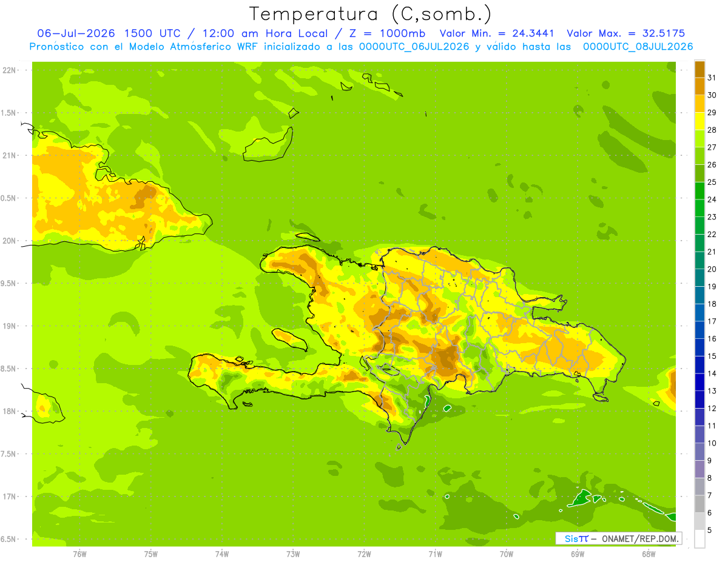Click the dark orange legend swatch above 31
The height and width of the screenshot is (562, 728).
click(699, 69)
